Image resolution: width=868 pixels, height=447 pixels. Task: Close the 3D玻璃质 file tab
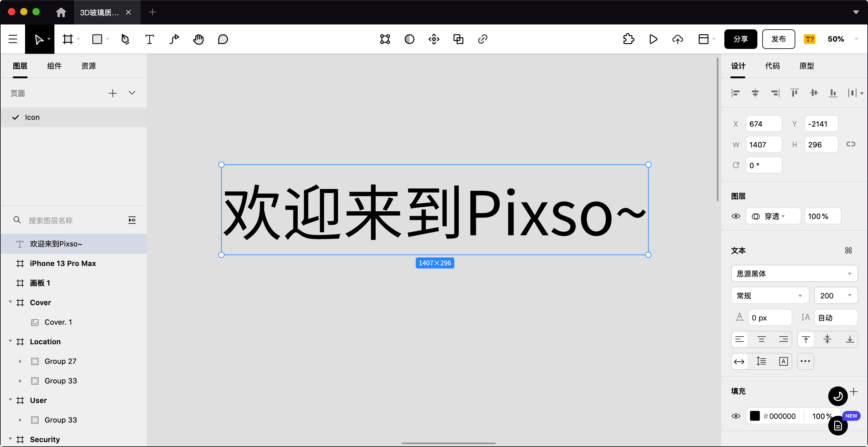[x=128, y=12]
